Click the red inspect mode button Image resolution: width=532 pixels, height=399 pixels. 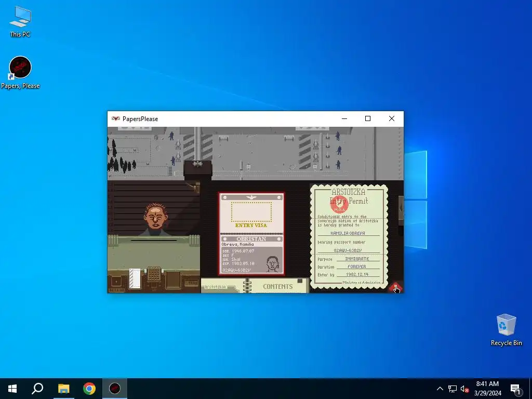(395, 288)
